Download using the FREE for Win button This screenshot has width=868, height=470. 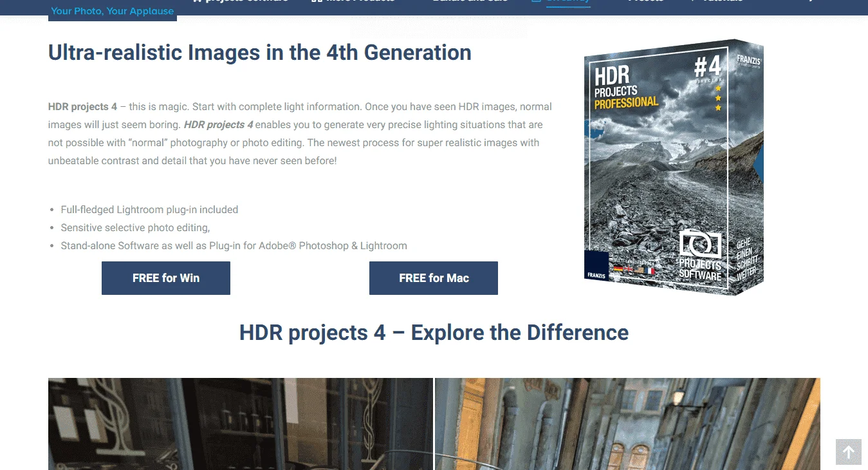[x=166, y=278]
